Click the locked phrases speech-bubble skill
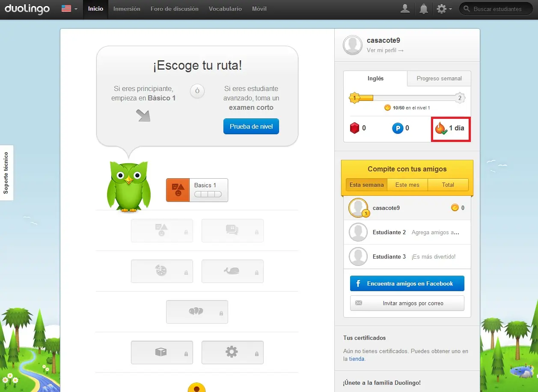 coord(232,231)
